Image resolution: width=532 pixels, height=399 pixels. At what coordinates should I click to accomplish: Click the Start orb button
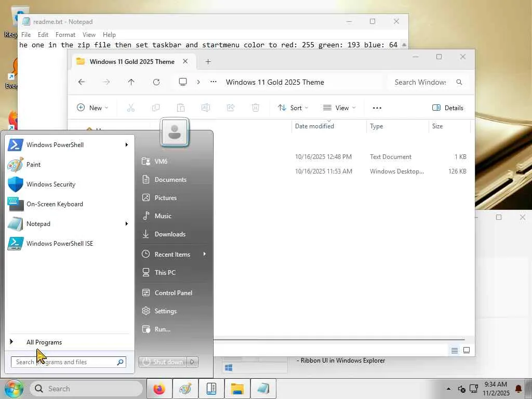[x=13, y=389]
